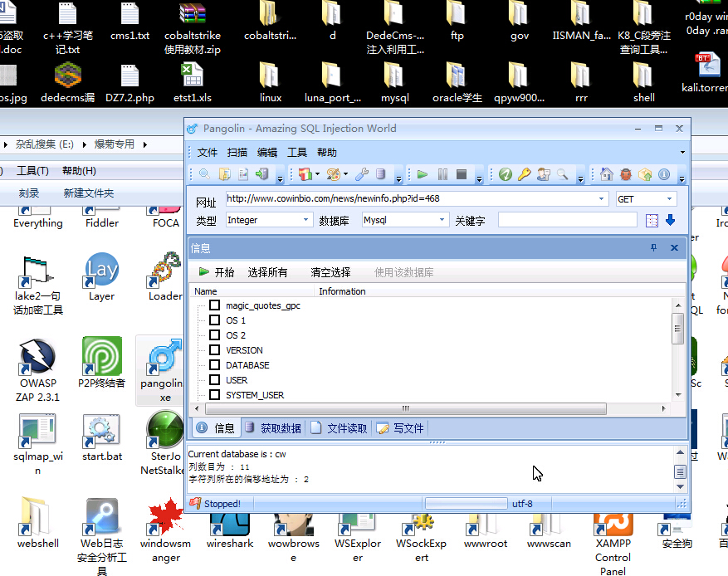Expand the palette icon dropdown arrow
Viewport: 728px width, 576px height.
coord(345,174)
